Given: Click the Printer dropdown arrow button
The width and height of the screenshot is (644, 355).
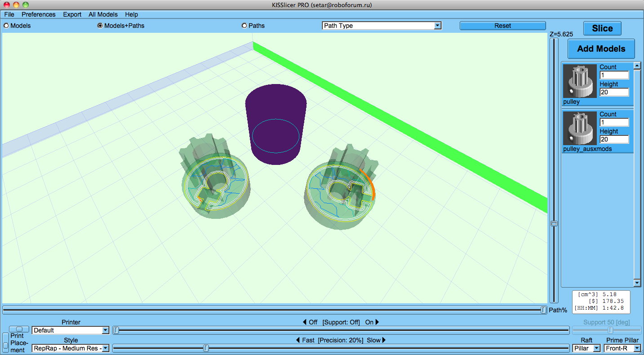Looking at the screenshot, I should coord(106,330).
